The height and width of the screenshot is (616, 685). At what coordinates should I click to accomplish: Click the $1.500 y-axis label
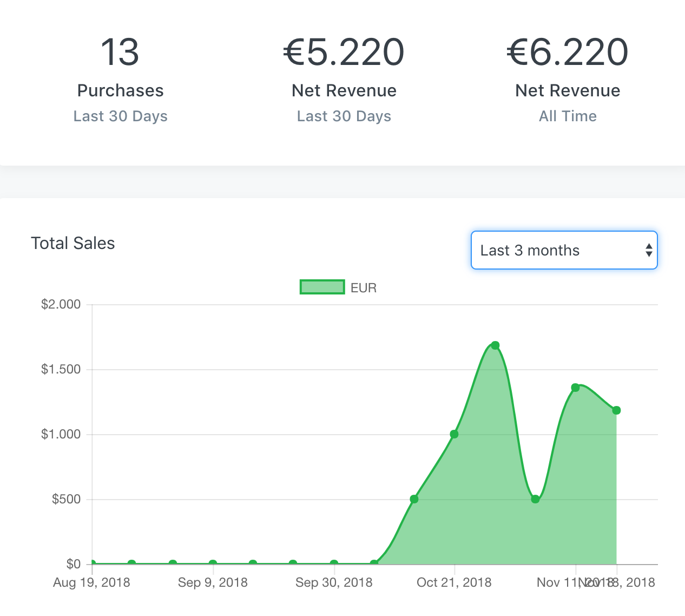(61, 369)
